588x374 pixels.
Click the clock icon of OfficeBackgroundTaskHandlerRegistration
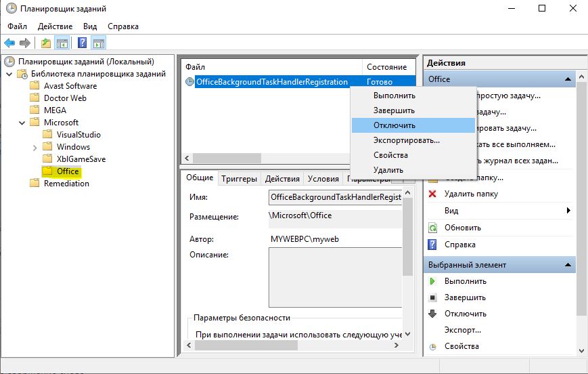coord(189,81)
